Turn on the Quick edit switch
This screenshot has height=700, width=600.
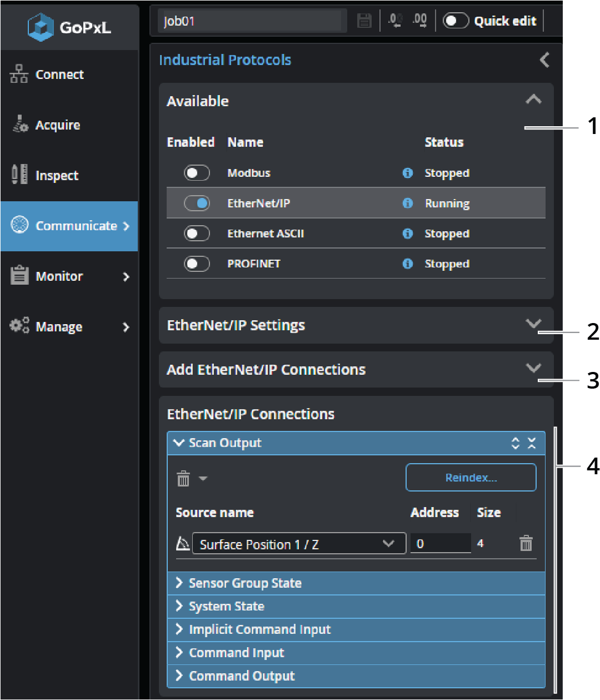pos(456,21)
